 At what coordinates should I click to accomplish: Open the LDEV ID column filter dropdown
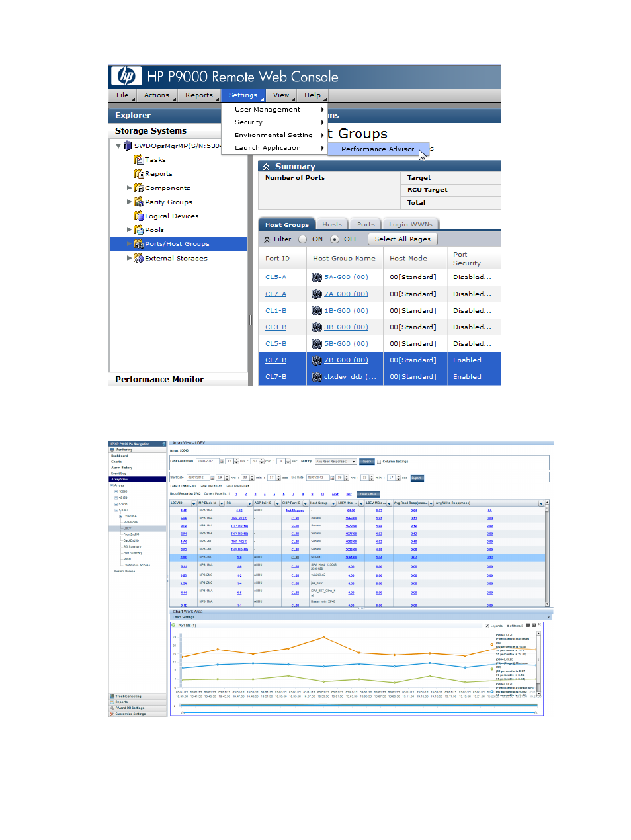point(194,503)
